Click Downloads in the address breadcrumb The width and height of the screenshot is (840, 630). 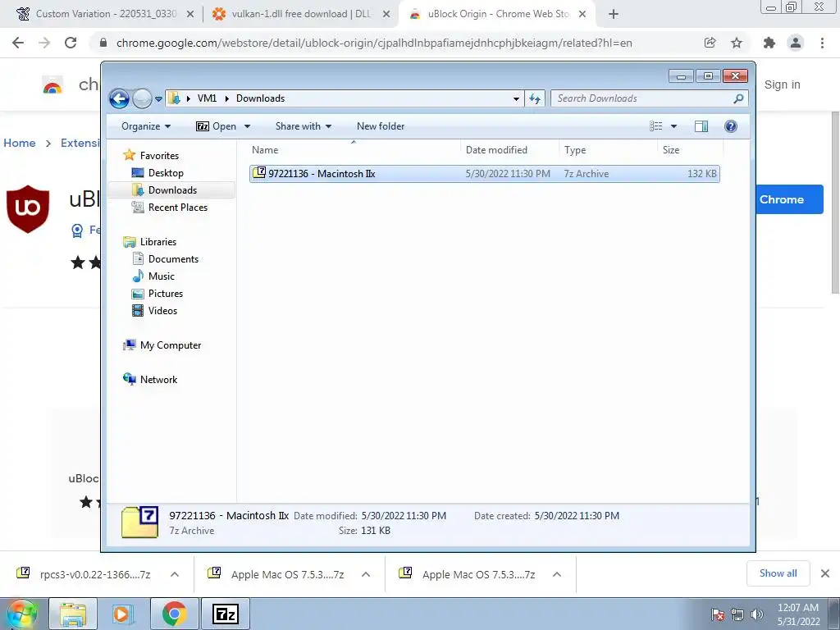260,98
